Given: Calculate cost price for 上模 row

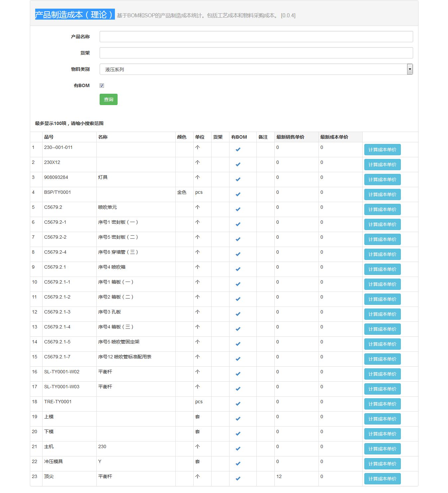Looking at the screenshot, I should (x=382, y=419).
